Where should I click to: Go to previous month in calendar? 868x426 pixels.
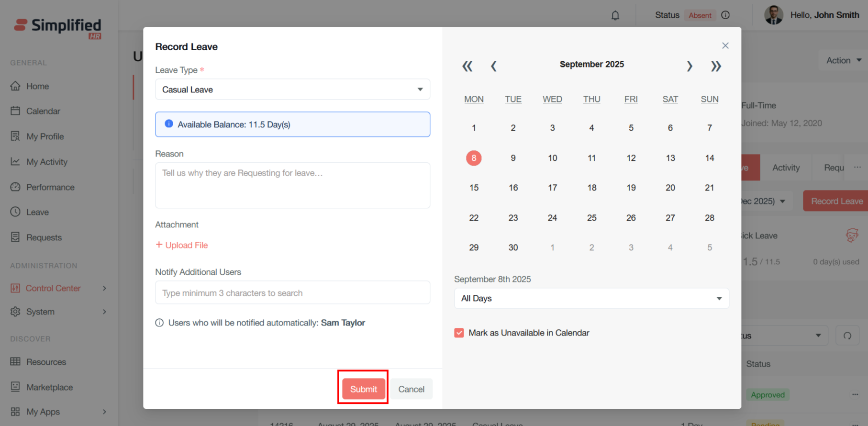tap(494, 66)
